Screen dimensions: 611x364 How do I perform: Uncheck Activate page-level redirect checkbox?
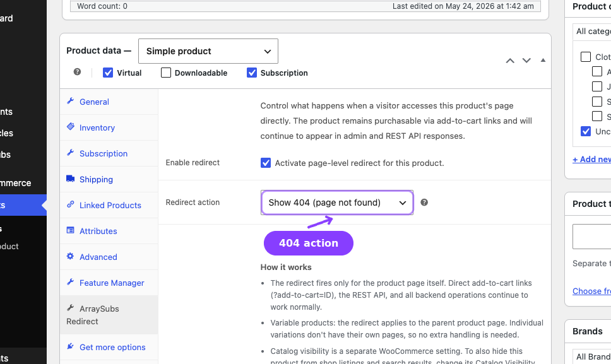(266, 163)
